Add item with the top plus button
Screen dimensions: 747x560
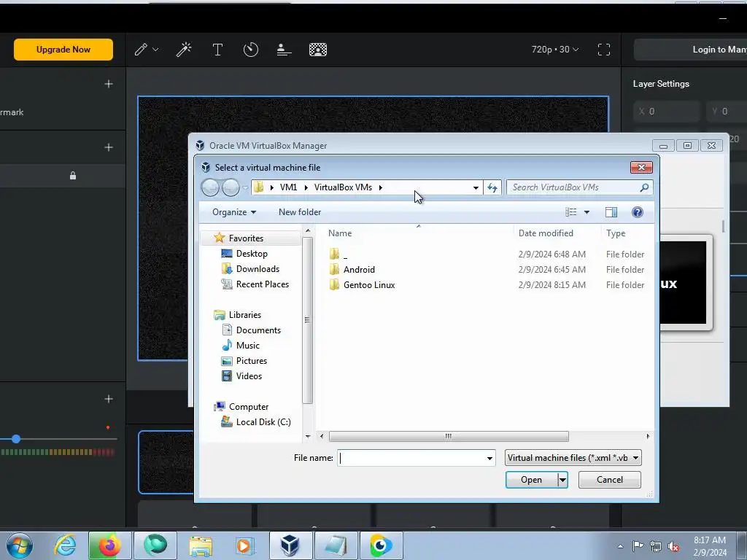[x=109, y=84]
